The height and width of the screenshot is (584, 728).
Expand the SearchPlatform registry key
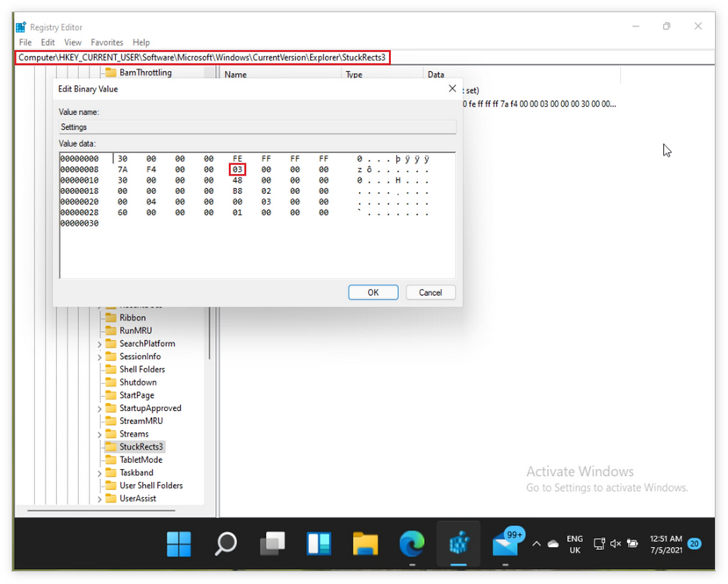click(99, 344)
